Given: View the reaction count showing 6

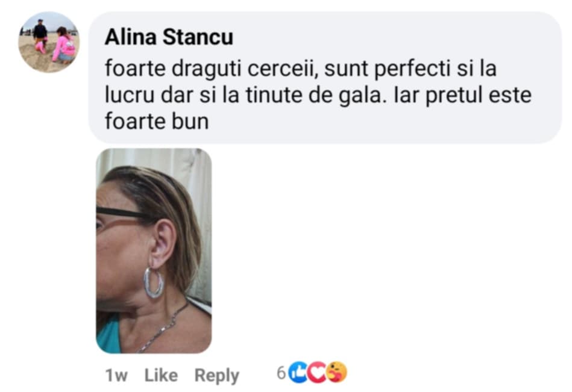Looking at the screenshot, I should [281, 373].
